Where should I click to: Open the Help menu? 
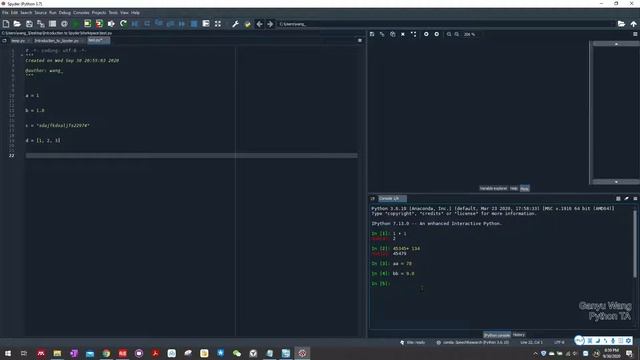coord(135,13)
